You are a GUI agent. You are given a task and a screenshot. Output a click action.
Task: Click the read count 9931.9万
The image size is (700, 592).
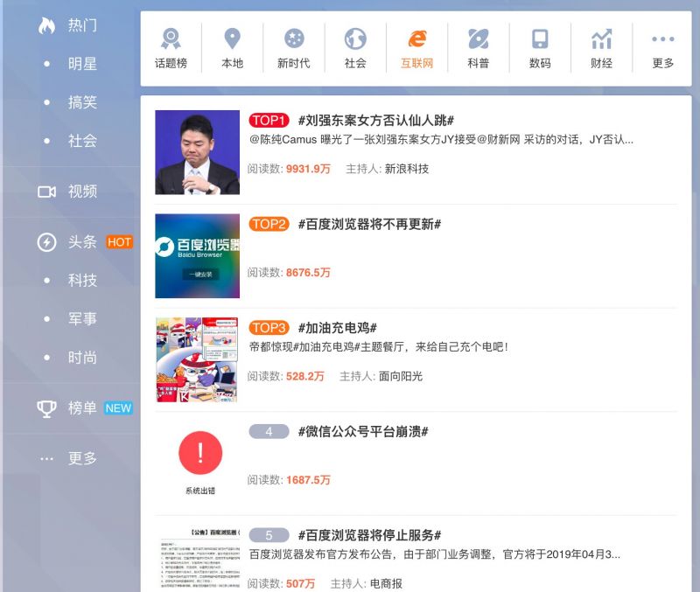(308, 169)
